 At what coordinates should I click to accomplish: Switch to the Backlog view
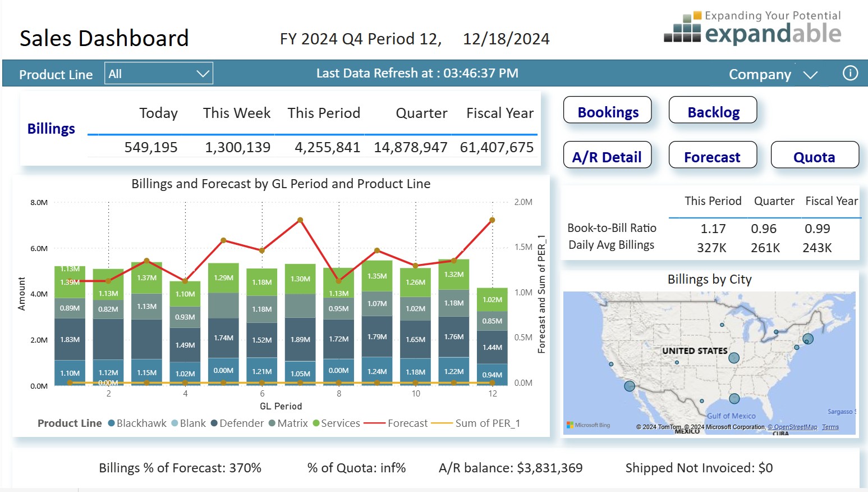713,110
